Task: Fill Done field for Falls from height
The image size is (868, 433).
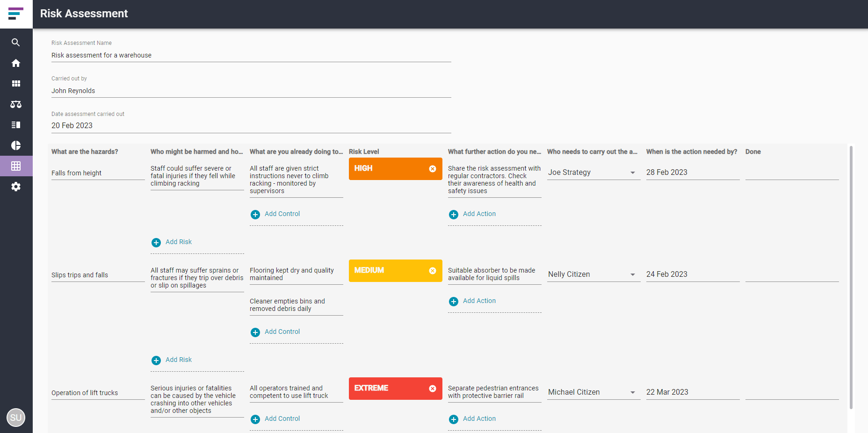Action: 792,173
